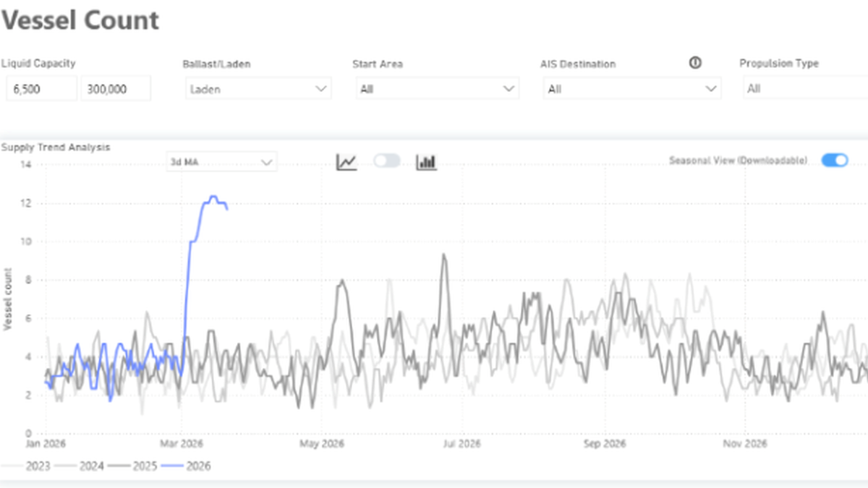The width and height of the screenshot is (868, 488).
Task: Click the peak of the blue 2026 line
Action: point(213,197)
